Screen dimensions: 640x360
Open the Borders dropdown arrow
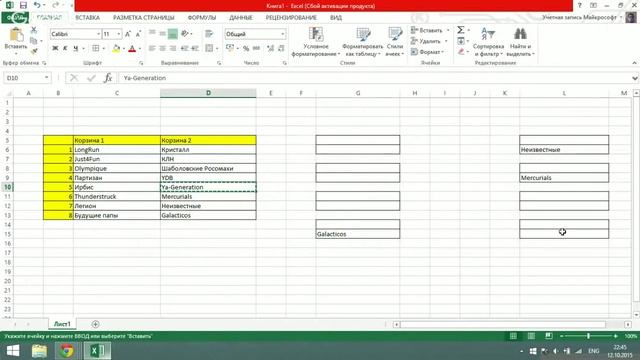(x=104, y=49)
